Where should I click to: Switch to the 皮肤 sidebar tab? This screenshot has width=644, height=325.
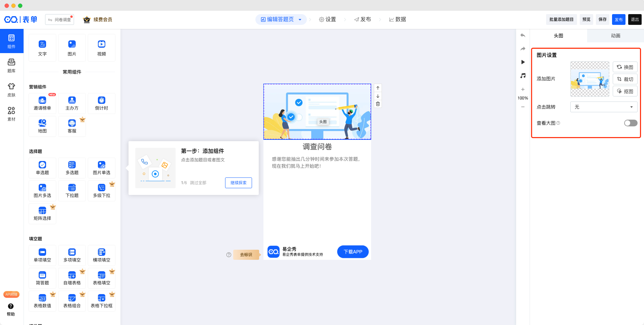[11, 90]
